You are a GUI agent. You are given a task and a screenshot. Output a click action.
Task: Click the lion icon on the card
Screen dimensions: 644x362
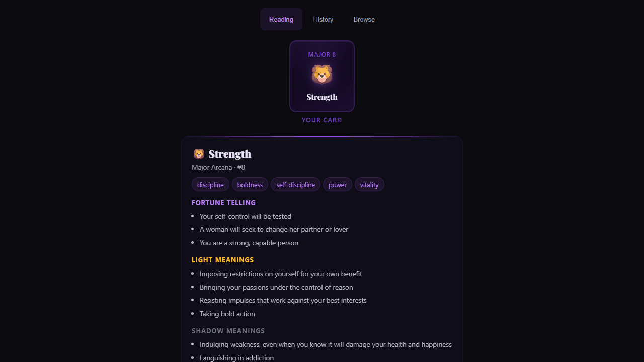322,75
